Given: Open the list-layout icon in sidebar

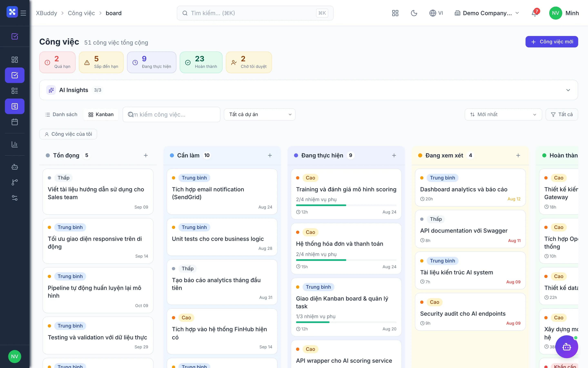Looking at the screenshot, I should tap(14, 91).
